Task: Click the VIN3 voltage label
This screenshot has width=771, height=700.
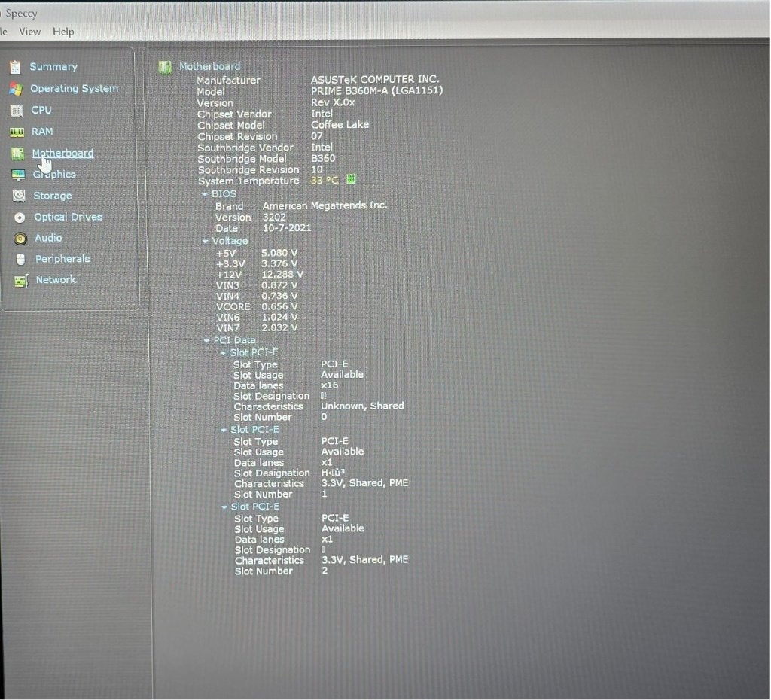Action: click(227, 285)
